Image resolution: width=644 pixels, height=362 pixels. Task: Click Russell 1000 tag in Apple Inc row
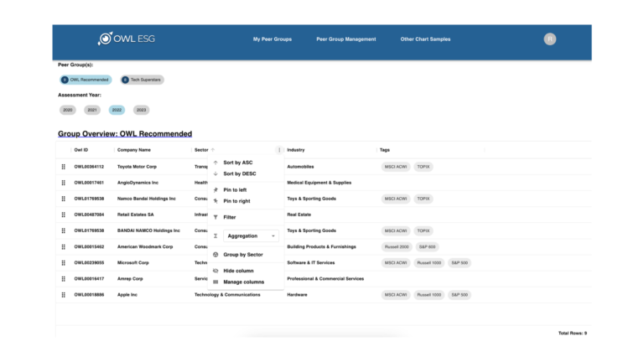pyautogui.click(x=428, y=295)
